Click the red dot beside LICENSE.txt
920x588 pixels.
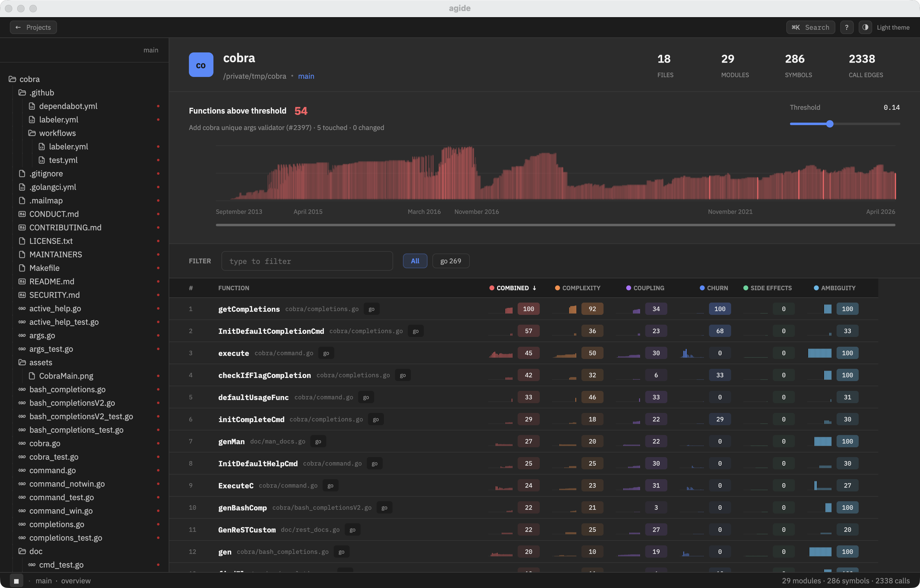158,241
